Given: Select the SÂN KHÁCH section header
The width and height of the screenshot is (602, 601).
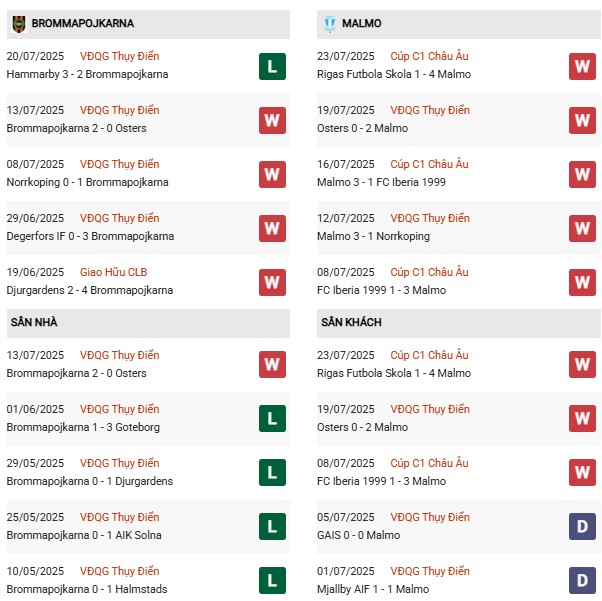Looking at the screenshot, I should pyautogui.click(x=351, y=323).
